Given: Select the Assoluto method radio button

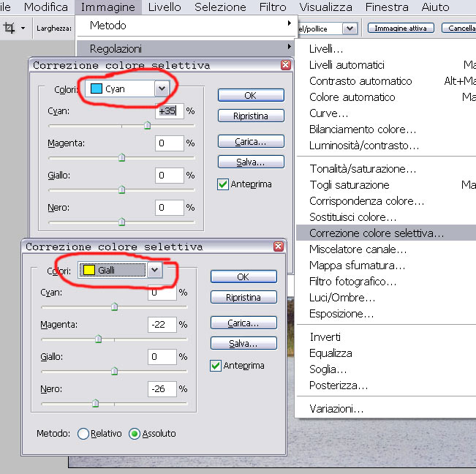Looking at the screenshot, I should (134, 433).
